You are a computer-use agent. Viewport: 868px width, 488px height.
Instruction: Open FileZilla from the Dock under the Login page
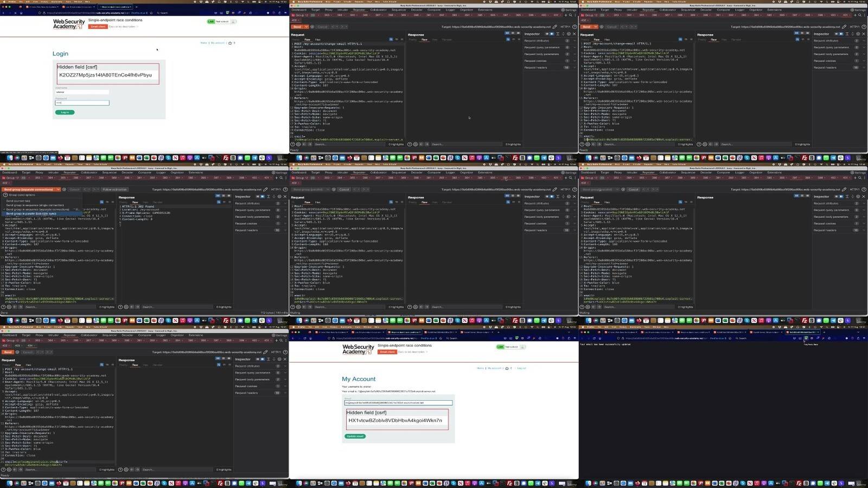click(226, 159)
